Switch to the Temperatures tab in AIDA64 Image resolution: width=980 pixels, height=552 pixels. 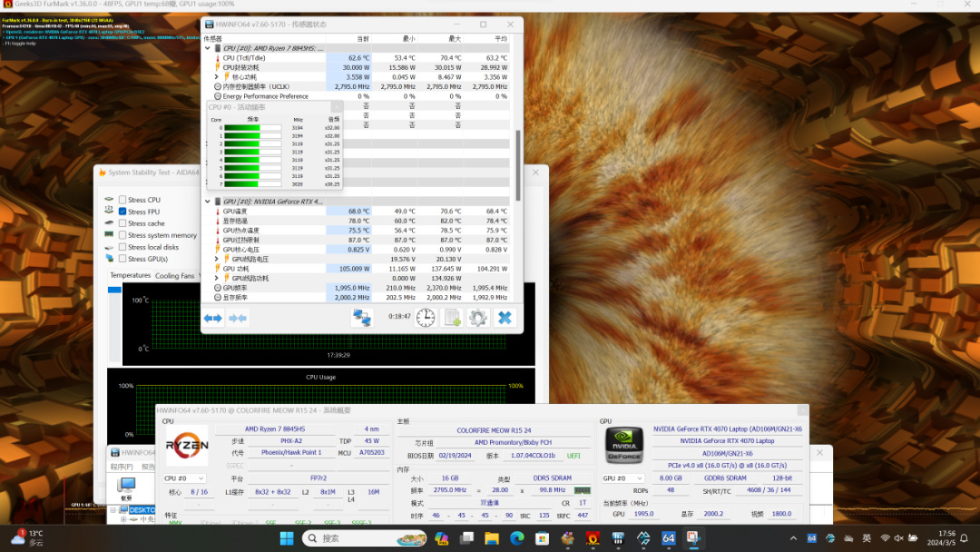tap(130, 275)
